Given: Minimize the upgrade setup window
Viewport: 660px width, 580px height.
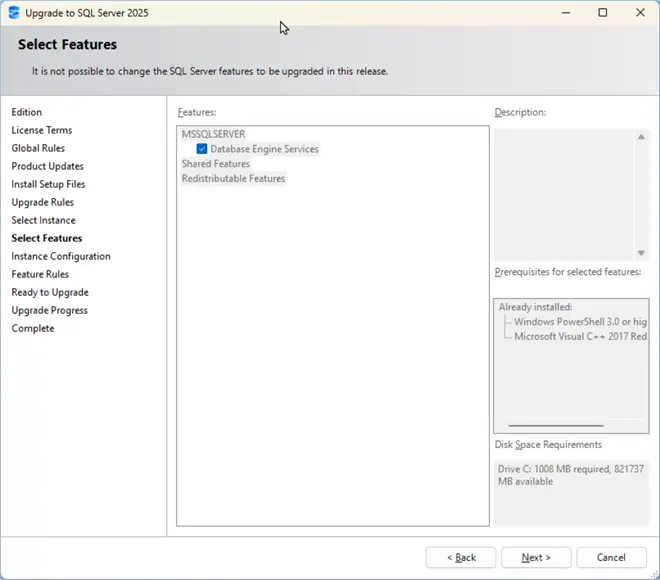Looking at the screenshot, I should 566,13.
